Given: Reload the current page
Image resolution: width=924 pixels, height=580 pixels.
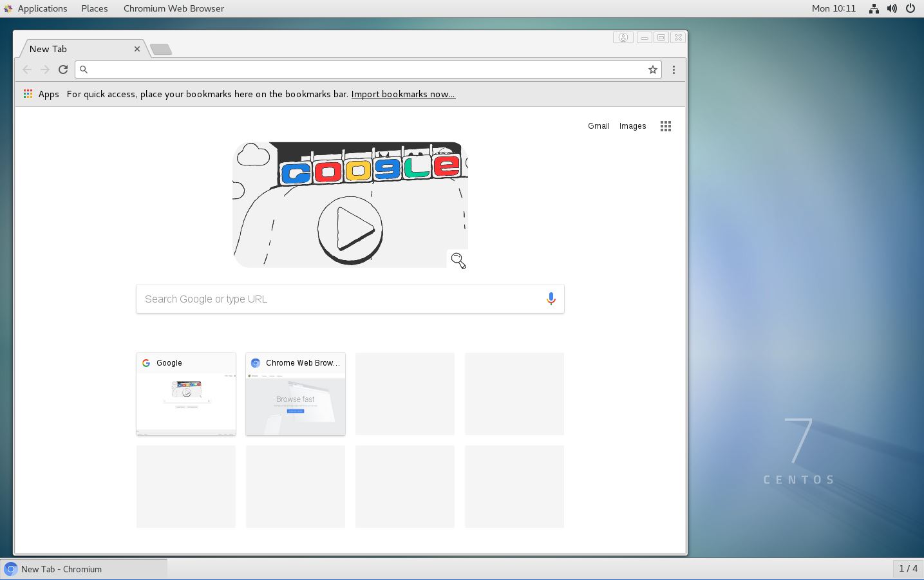Looking at the screenshot, I should [63, 70].
